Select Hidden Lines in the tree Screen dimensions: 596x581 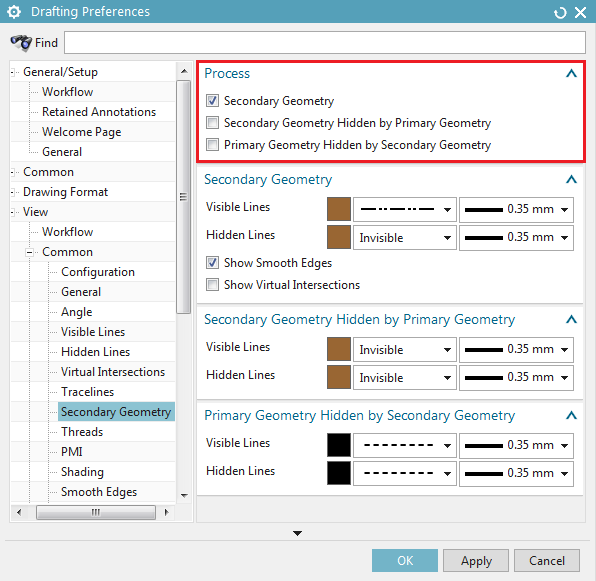(95, 352)
